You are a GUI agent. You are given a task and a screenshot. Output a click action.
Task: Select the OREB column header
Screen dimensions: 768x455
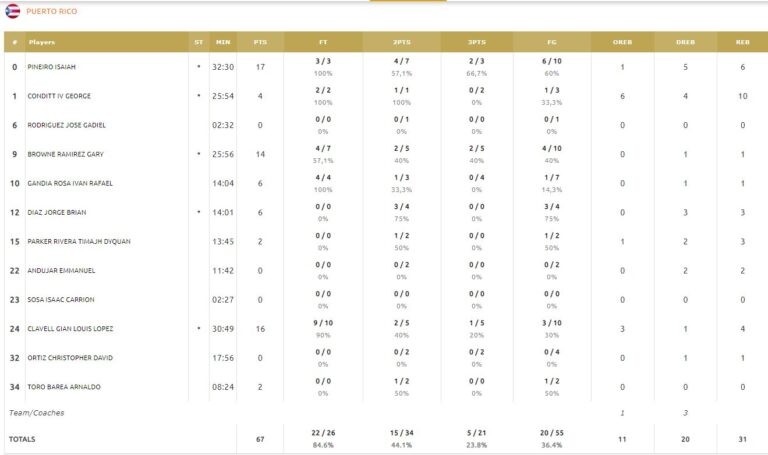point(622,42)
